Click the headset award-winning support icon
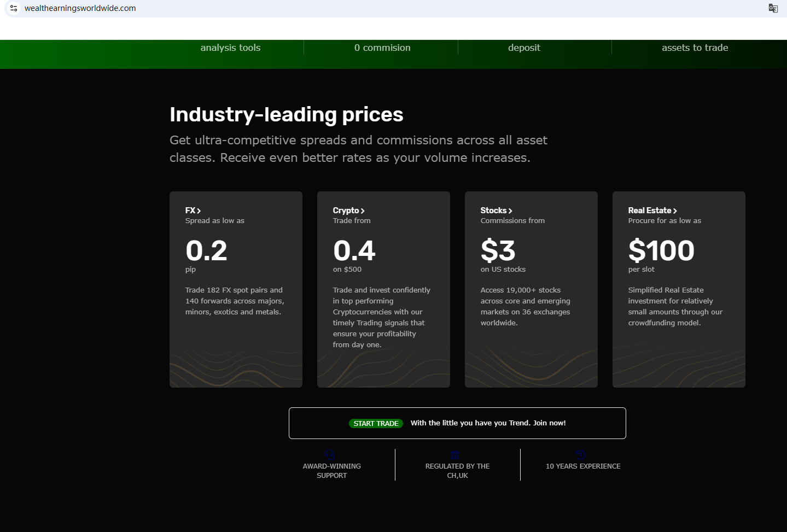The height and width of the screenshot is (532, 787). (329, 455)
